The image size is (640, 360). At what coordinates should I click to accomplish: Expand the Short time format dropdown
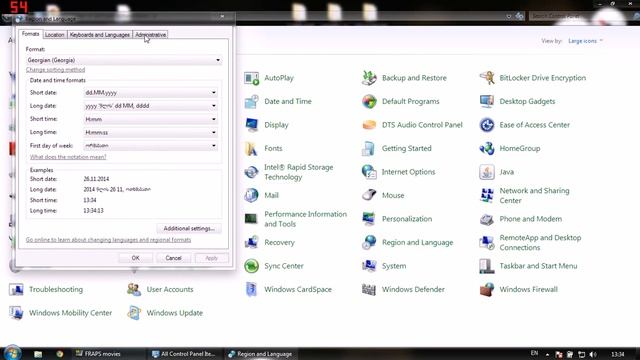[150, 119]
